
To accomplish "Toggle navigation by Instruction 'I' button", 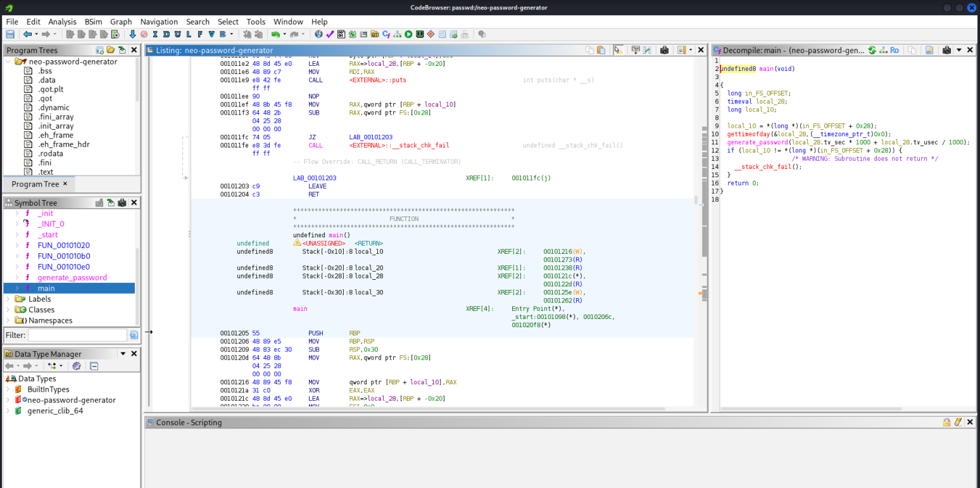I will [x=155, y=34].
